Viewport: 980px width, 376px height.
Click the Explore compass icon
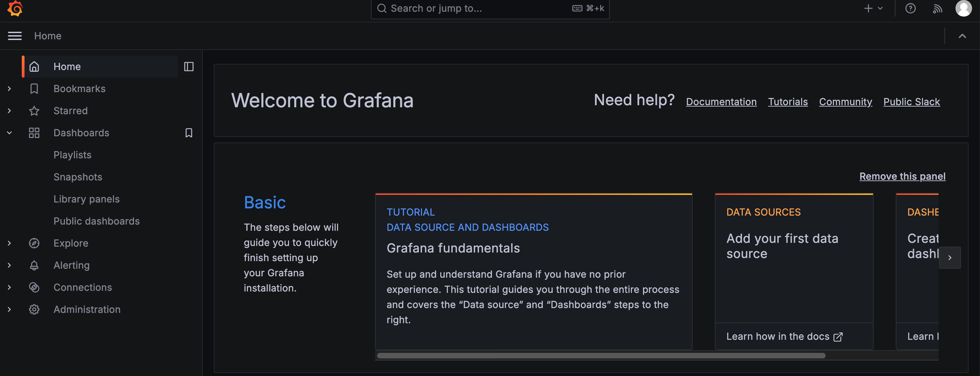click(x=34, y=243)
